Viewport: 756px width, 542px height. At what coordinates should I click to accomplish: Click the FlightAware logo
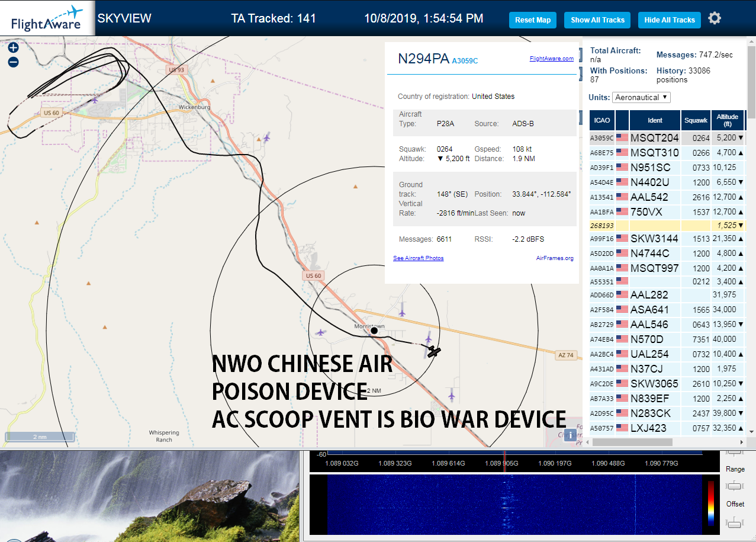(x=47, y=18)
